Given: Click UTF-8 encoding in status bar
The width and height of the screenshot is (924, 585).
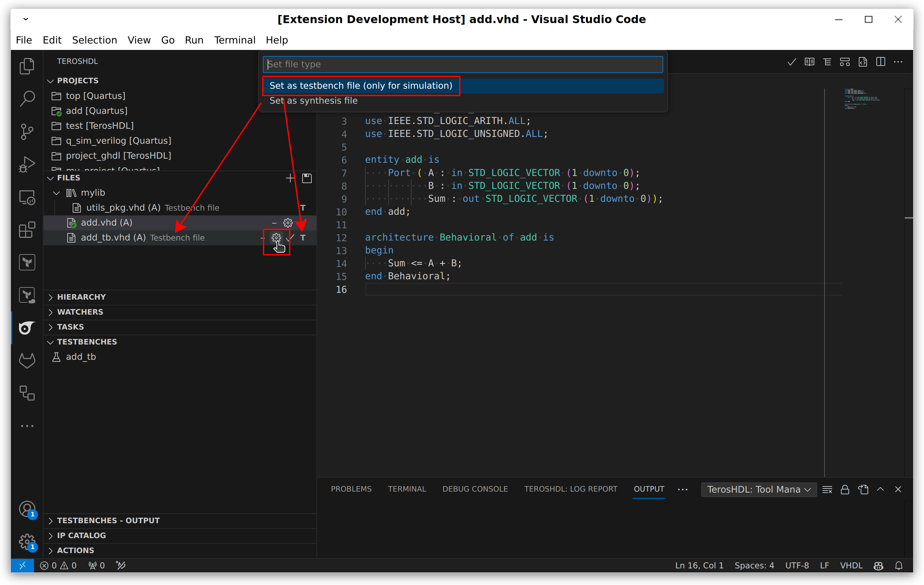Looking at the screenshot, I should 797,565.
